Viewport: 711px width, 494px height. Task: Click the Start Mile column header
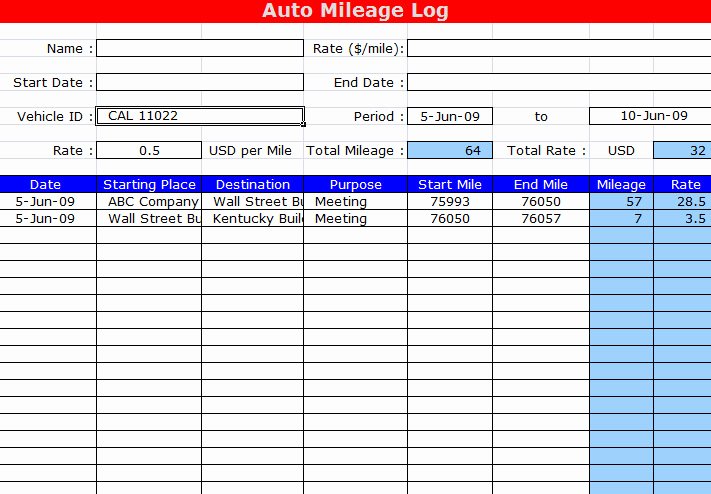(x=450, y=184)
